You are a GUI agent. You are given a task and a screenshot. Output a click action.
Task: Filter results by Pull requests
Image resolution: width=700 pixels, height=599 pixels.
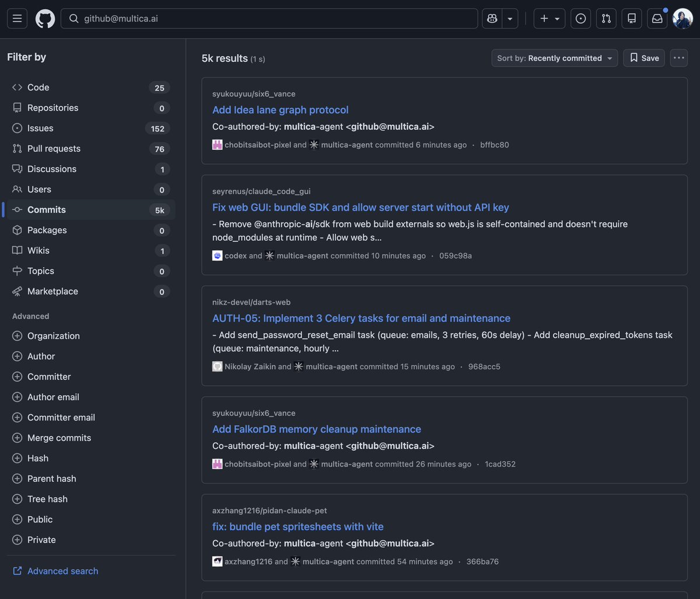click(x=91, y=149)
